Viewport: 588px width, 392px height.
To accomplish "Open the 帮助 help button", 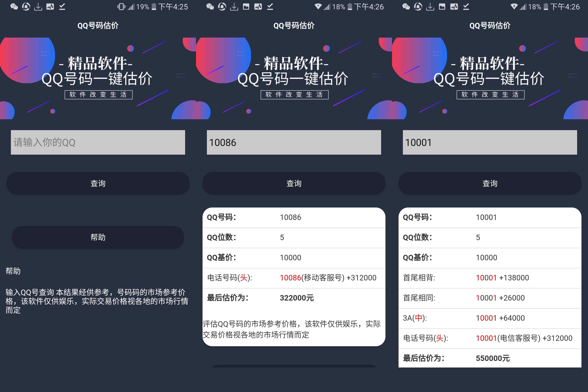I will pyautogui.click(x=98, y=237).
